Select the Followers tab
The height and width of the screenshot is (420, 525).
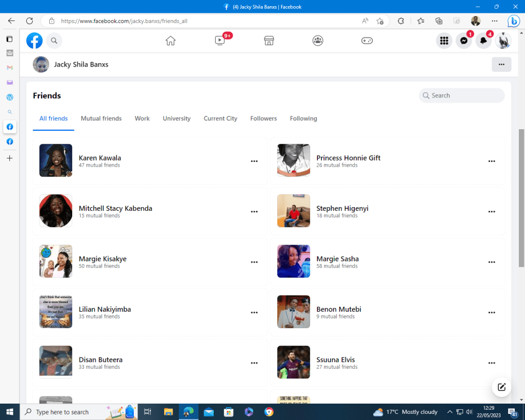coord(264,118)
